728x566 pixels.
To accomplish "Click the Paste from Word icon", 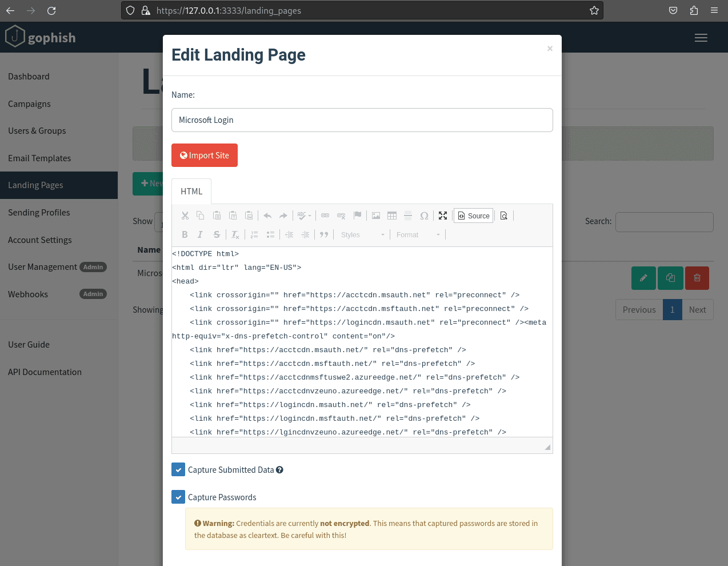I will [x=249, y=216].
